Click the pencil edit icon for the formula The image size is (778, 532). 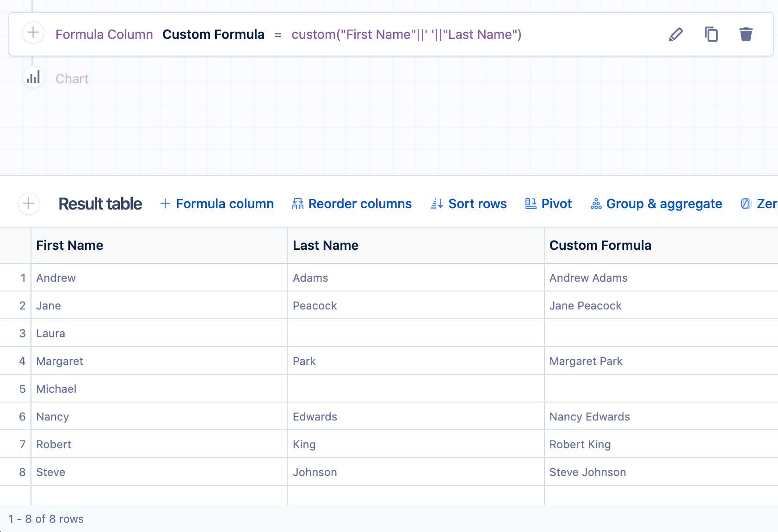(676, 34)
